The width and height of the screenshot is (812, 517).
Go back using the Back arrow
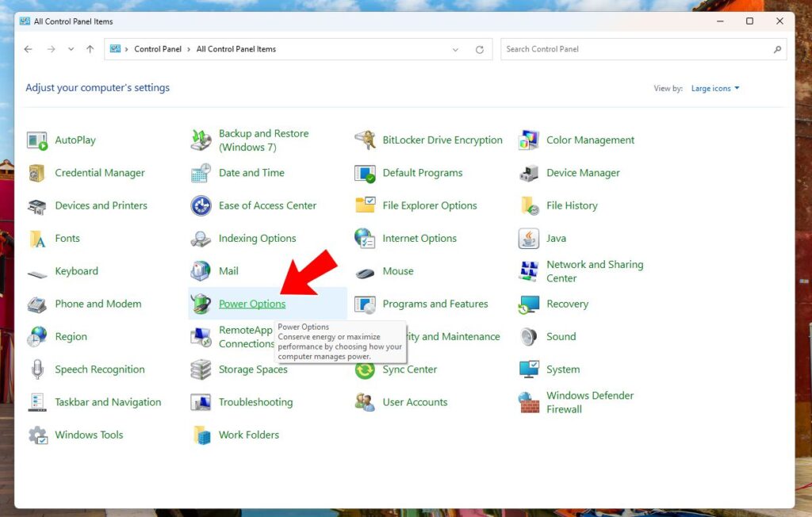tap(28, 49)
